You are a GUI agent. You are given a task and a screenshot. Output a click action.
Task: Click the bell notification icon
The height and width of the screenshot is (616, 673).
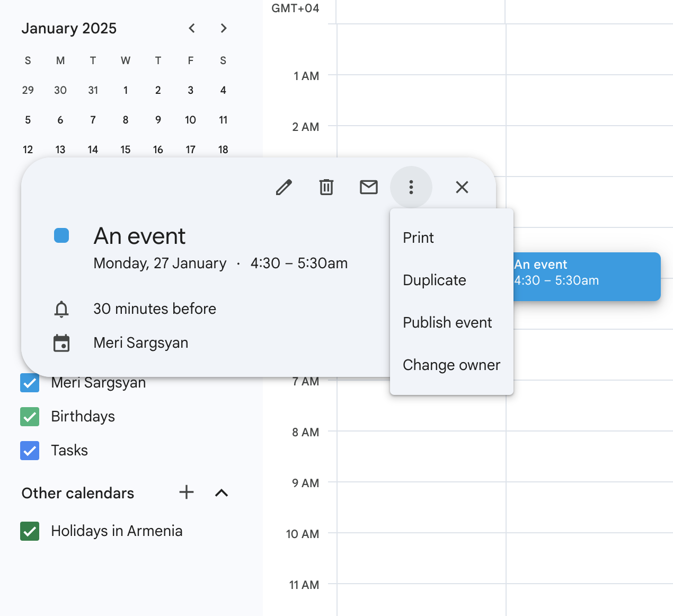point(61,309)
